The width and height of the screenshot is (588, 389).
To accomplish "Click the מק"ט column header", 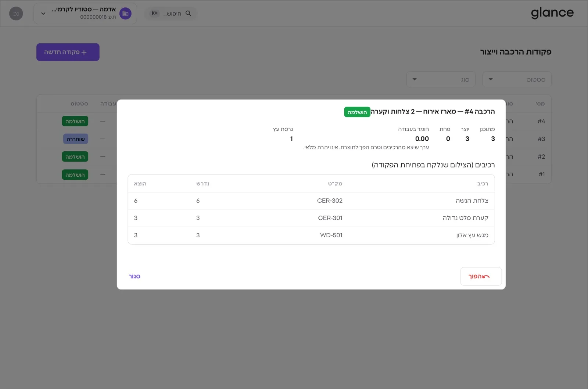I will point(335,183).
